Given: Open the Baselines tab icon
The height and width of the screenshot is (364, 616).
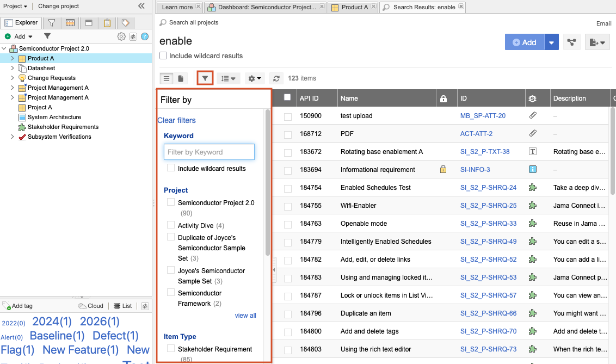Looking at the screenshot, I should (88, 23).
